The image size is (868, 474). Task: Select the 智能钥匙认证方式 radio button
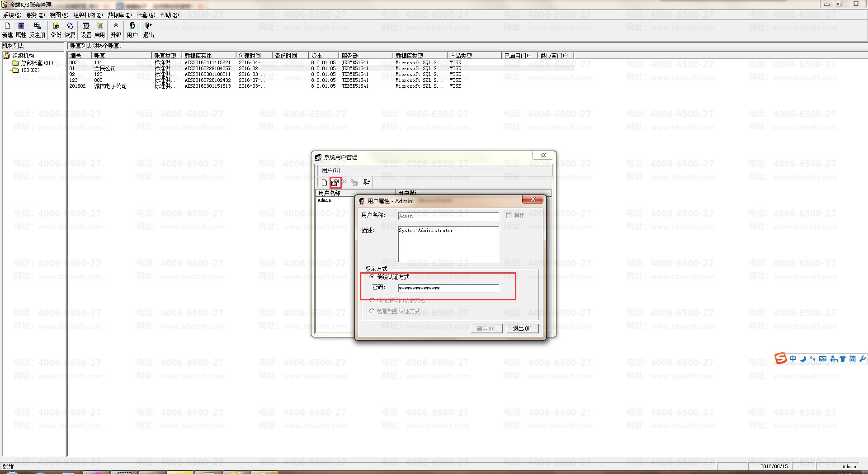pyautogui.click(x=372, y=311)
